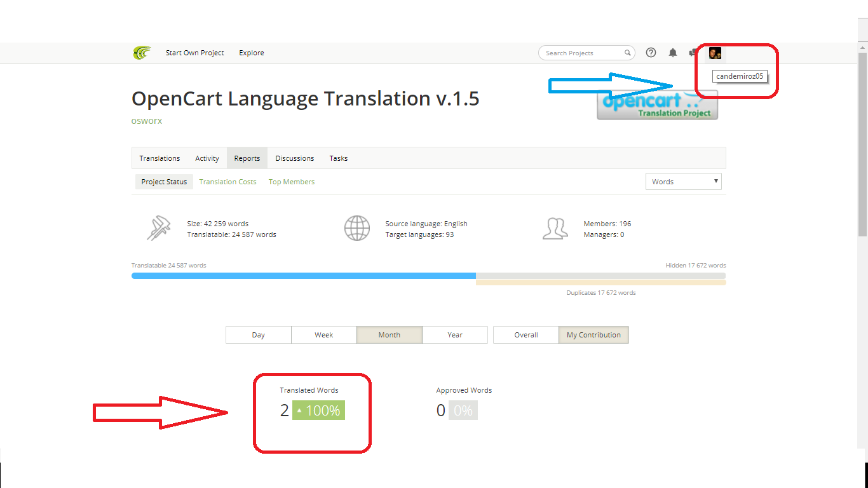This screenshot has width=868, height=488.
Task: Select the Day period toggle
Action: pos(259,335)
